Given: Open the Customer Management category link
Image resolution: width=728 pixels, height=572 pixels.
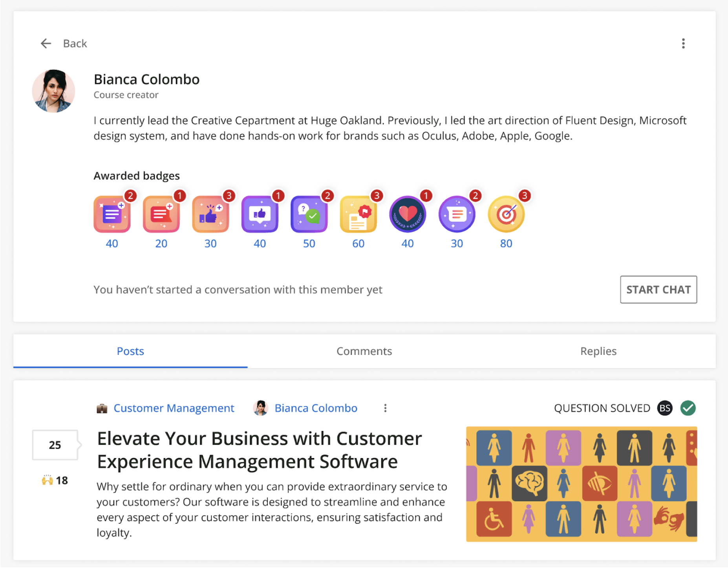Looking at the screenshot, I should point(174,408).
